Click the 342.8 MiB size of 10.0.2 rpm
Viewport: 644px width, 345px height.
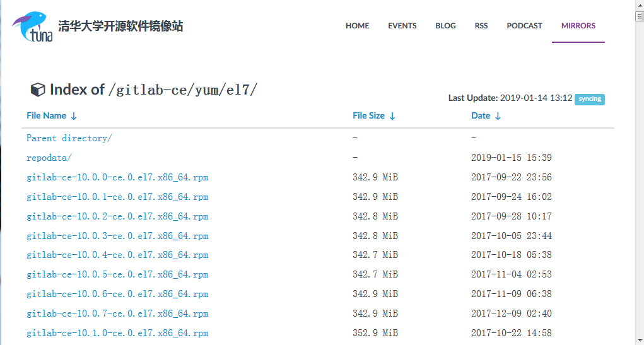coord(375,216)
